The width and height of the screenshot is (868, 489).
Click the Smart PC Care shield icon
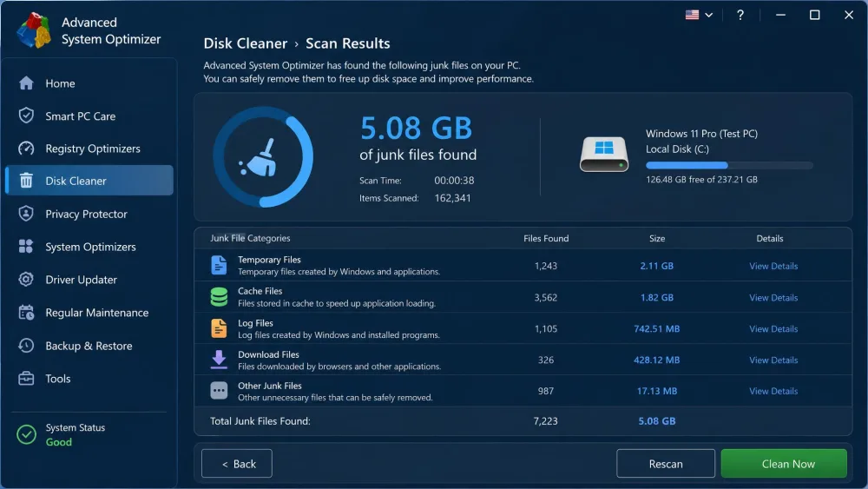click(26, 116)
